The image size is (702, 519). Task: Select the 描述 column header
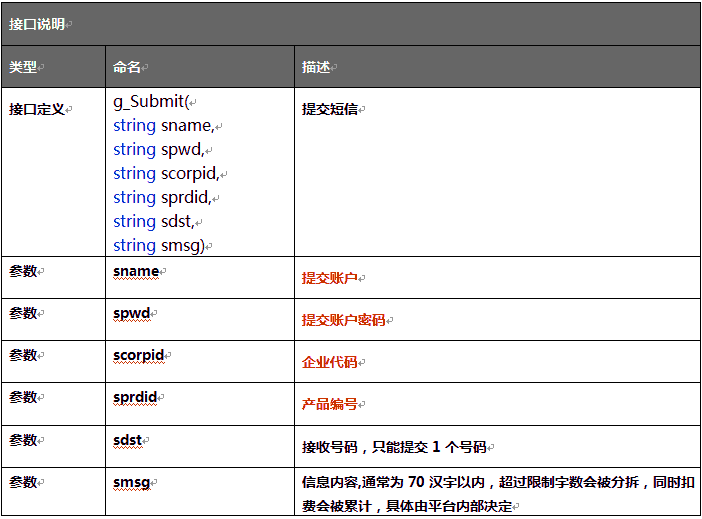point(316,67)
